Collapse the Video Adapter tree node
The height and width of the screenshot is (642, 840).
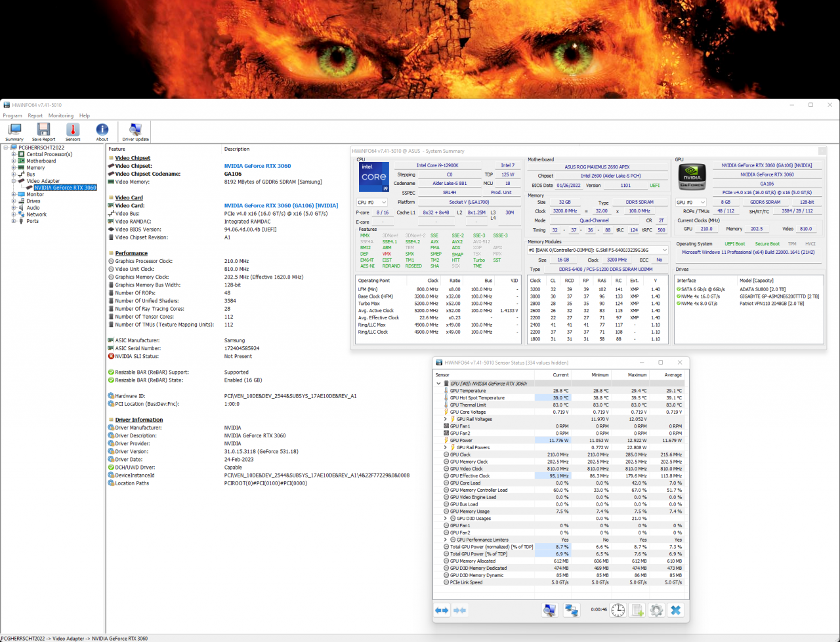pos(13,181)
